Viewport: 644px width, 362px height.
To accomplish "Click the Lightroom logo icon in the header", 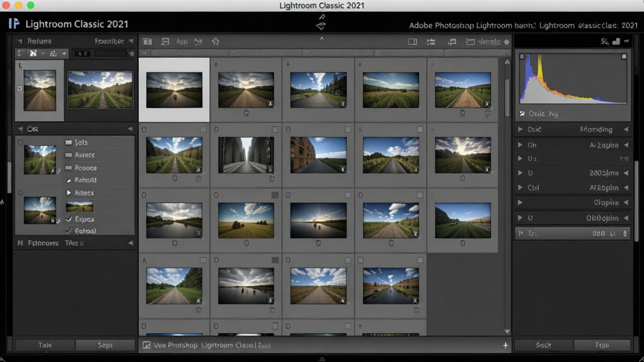I will 14,23.
